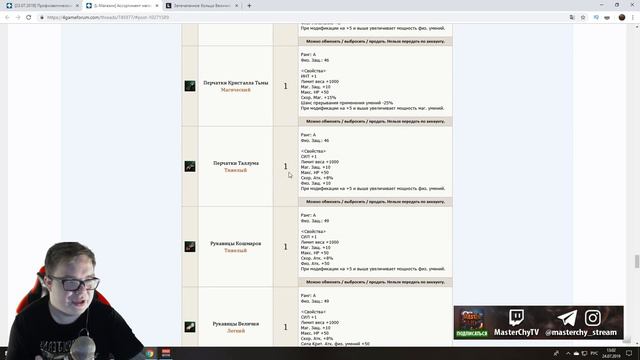Click trade restriction note below Перчатки Таллума
The width and height of the screenshot is (640, 360).
(375, 202)
